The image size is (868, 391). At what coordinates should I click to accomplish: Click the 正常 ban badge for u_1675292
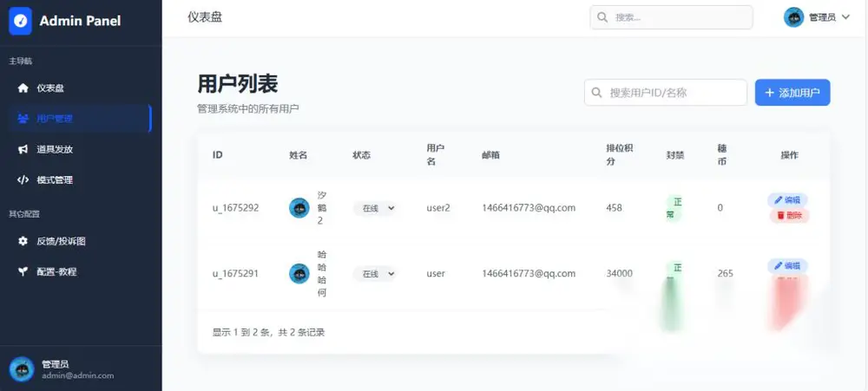674,208
